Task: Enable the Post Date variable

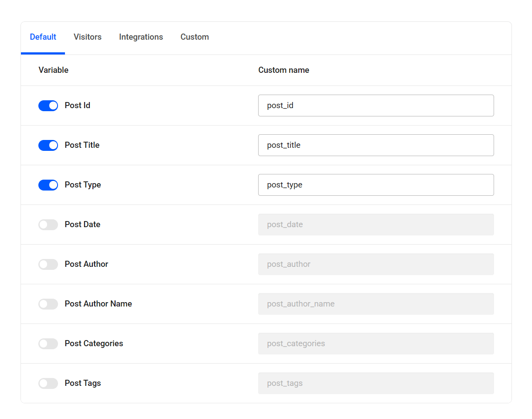Action: pos(48,225)
